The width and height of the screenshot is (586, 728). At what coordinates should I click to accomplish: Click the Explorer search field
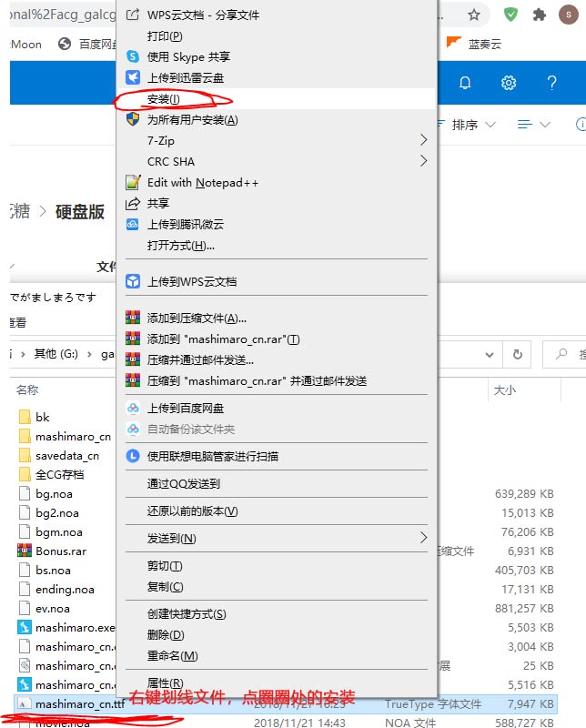[x=564, y=354]
